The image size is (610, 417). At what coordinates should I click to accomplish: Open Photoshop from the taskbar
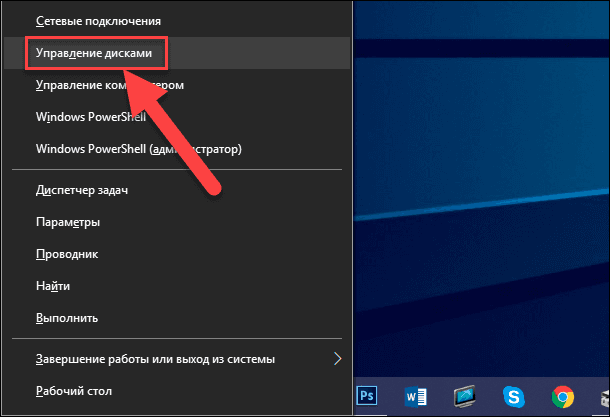(x=367, y=396)
